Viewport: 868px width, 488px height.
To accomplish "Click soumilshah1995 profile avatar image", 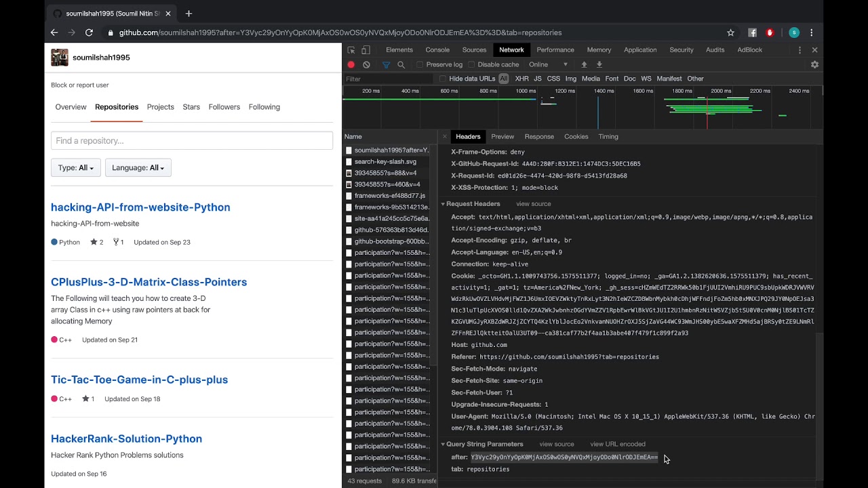I will coord(60,58).
